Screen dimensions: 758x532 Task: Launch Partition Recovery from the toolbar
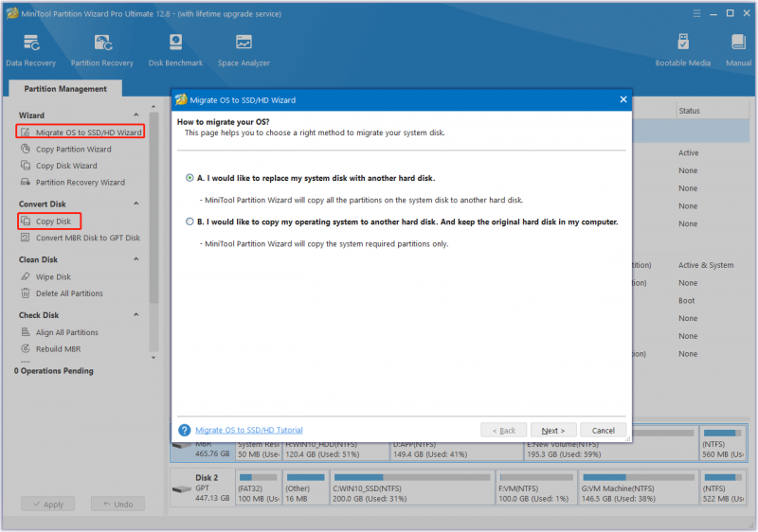pos(102,51)
